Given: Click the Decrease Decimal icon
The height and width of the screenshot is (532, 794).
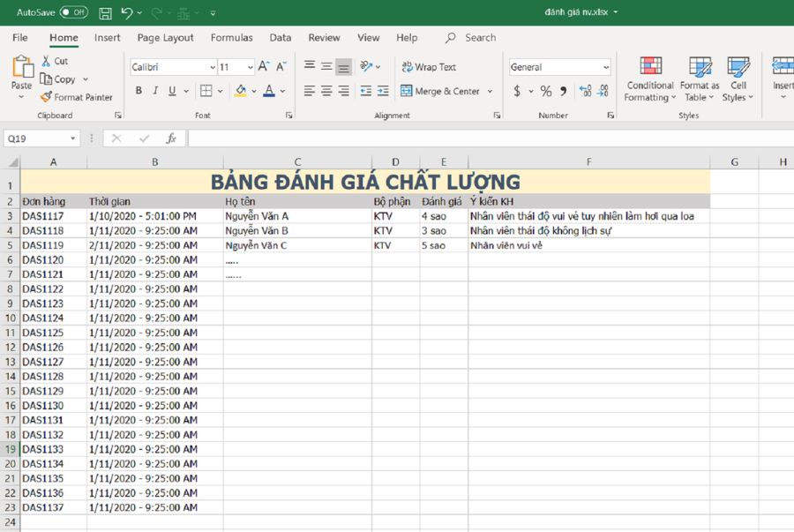Looking at the screenshot, I should [603, 91].
